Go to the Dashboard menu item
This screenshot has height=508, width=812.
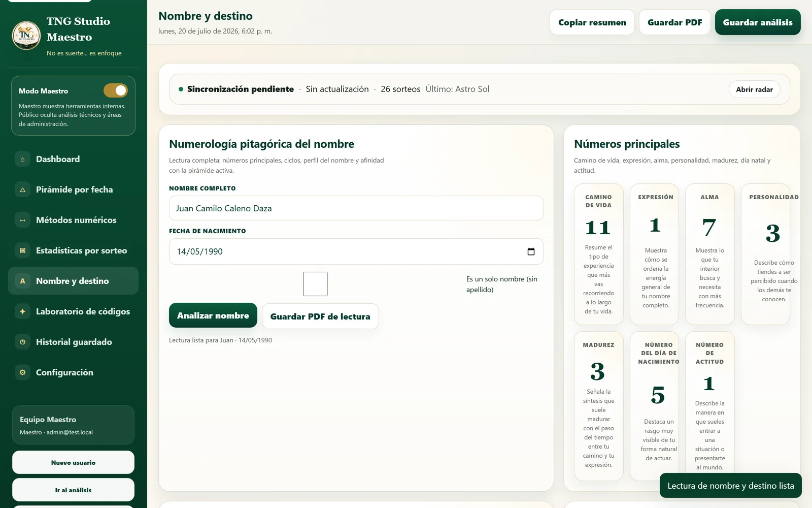pyautogui.click(x=73, y=159)
